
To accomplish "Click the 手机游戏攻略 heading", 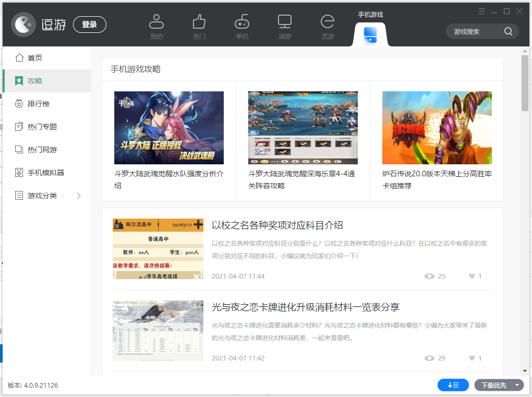I will coord(136,69).
